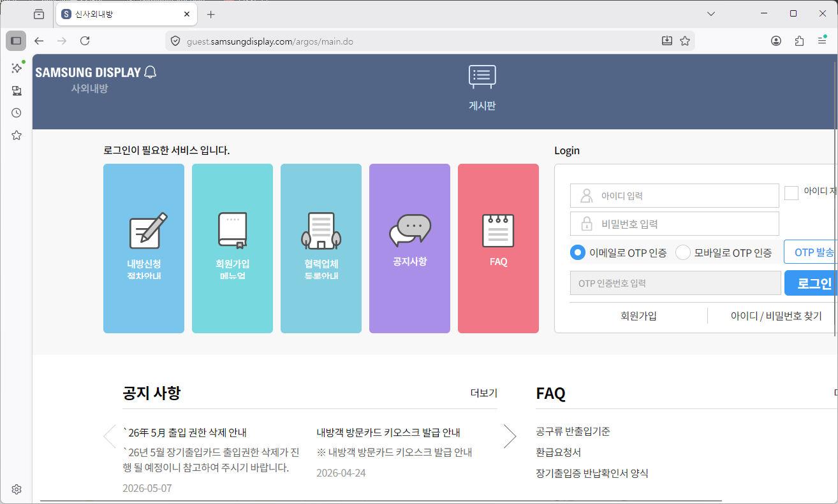Click the browser back arrow
Viewport: 838px width, 504px height.
coord(39,41)
